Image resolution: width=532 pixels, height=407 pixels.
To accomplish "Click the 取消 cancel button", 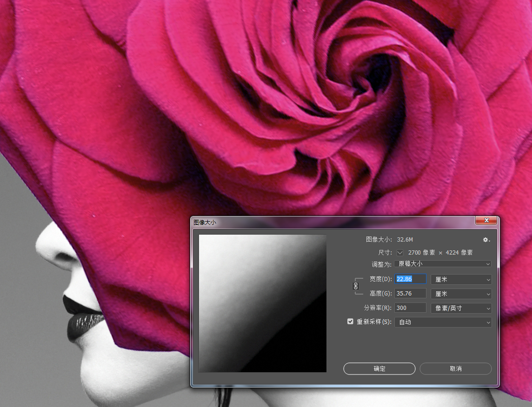I will click(x=456, y=369).
